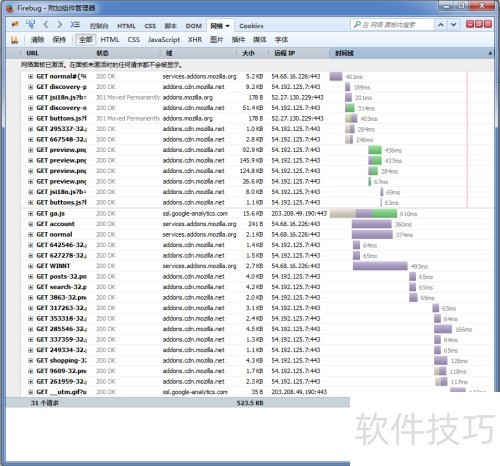Image resolution: width=500 pixels, height=466 pixels.
Task: Minimize the Firebug panel red button
Action: click(x=470, y=24)
